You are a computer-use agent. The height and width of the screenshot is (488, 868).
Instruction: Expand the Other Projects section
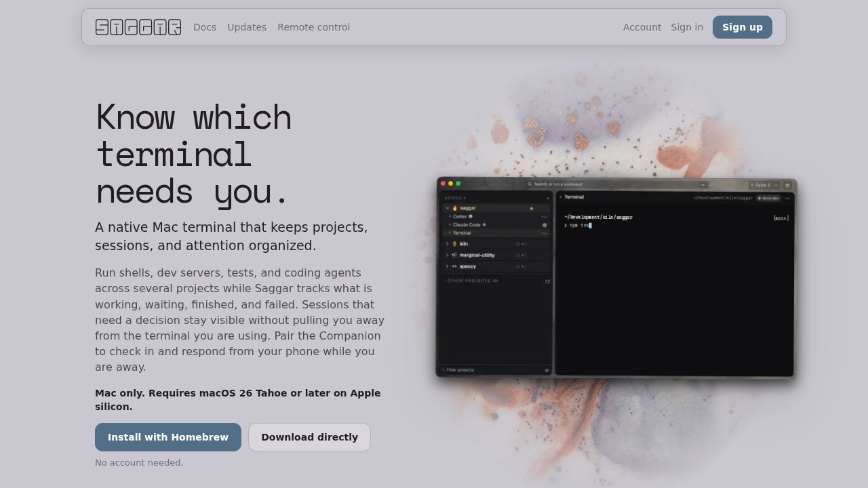click(x=471, y=281)
